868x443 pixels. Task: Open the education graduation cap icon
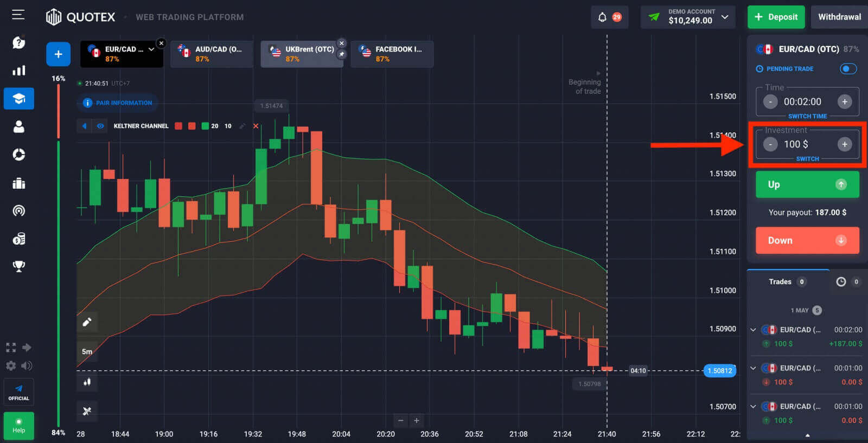(19, 99)
